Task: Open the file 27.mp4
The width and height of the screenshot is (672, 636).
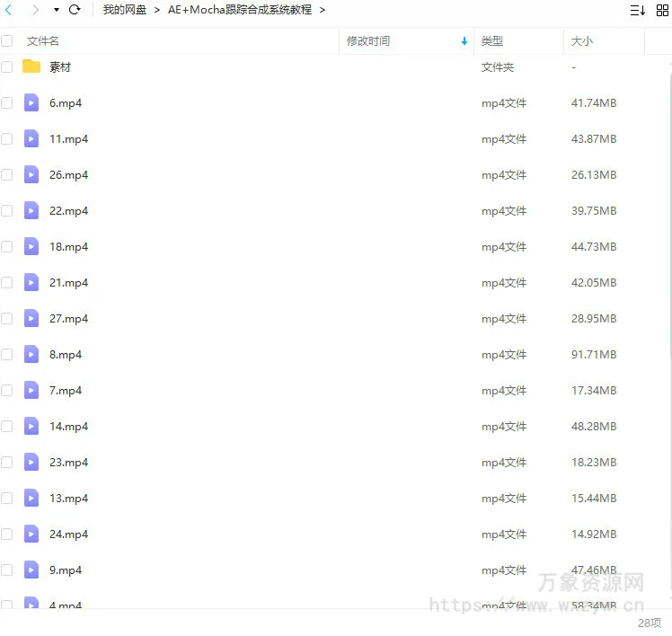Action: [69, 319]
